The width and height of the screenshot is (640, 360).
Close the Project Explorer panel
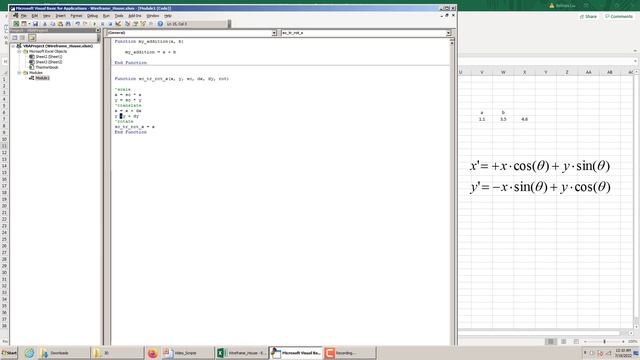click(98, 30)
